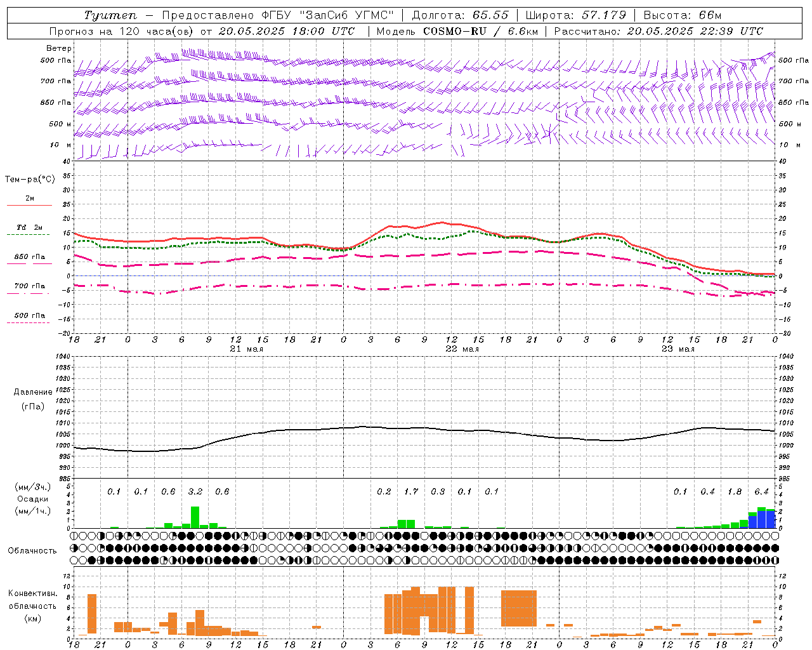
Task: Click "Рассчитано: 20.05.2025 22:39 UTC" text
Action: [658, 31]
